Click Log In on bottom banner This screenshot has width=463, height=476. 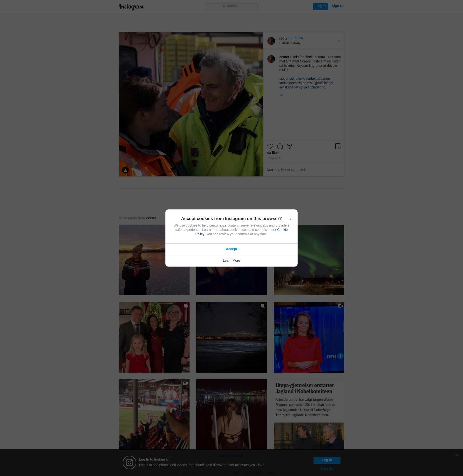[327, 460]
